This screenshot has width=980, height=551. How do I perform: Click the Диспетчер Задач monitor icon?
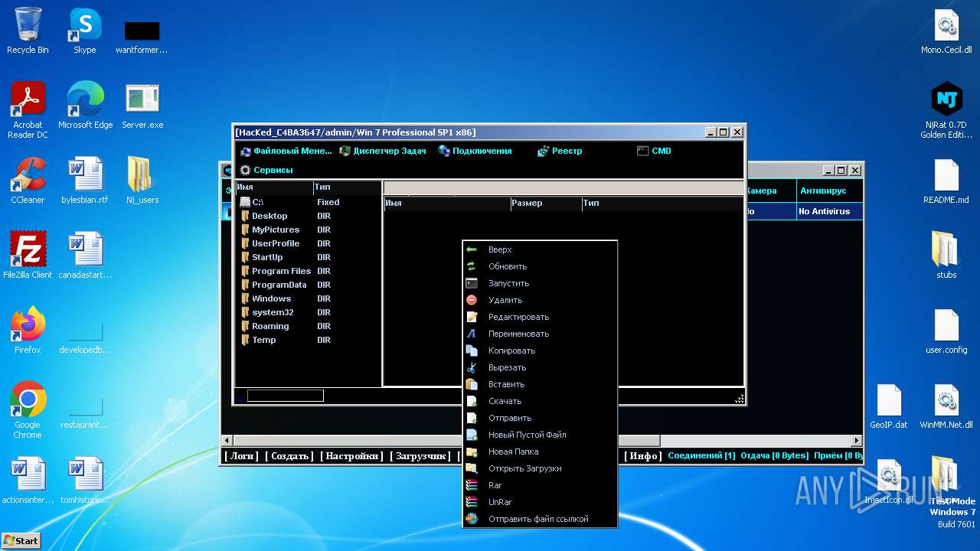click(345, 151)
